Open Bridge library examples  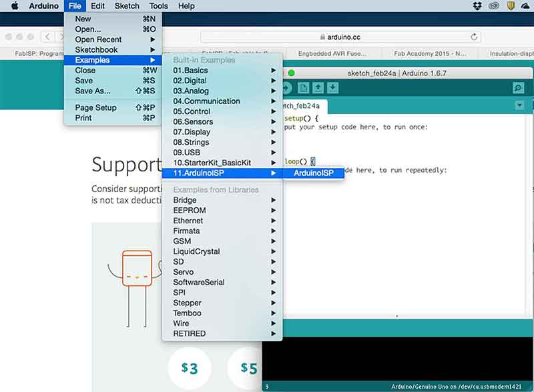pos(222,200)
